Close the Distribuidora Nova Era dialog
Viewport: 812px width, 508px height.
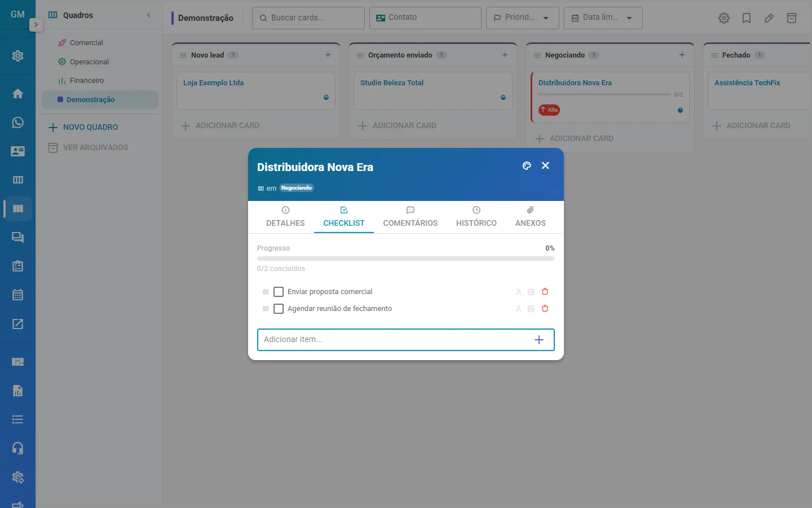click(545, 165)
